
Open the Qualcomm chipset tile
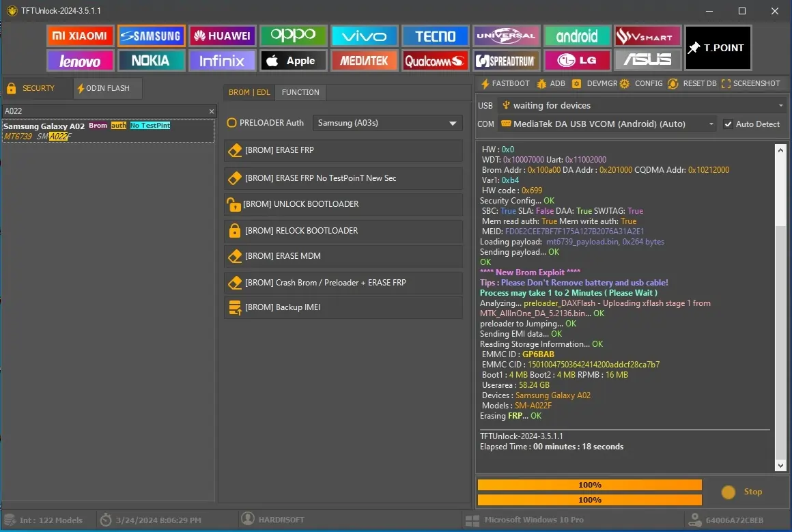[x=435, y=61]
